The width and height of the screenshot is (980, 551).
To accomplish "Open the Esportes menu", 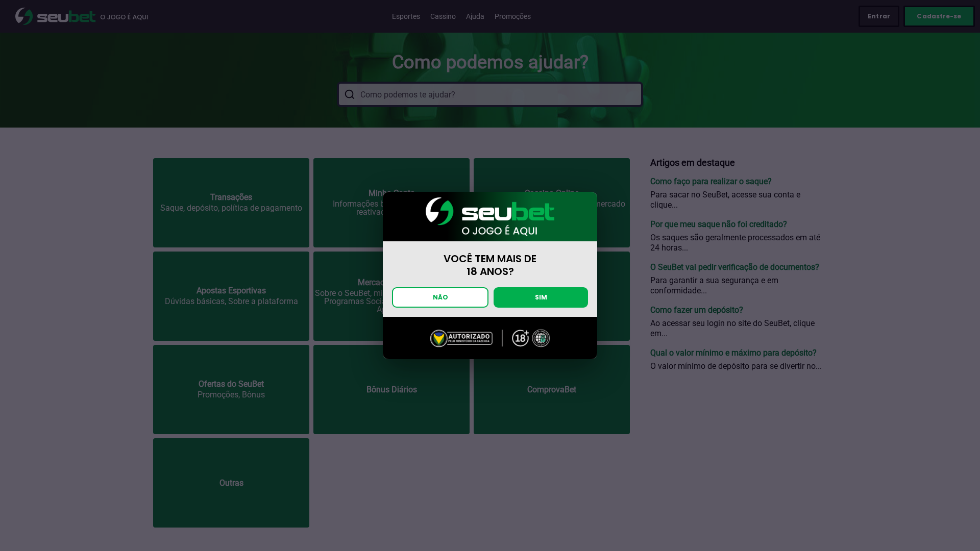I will pos(406,16).
